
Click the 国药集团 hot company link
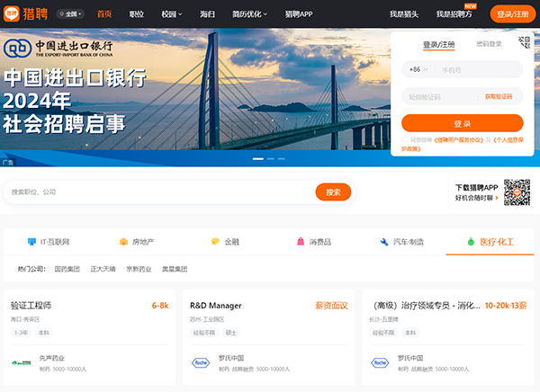click(x=67, y=269)
